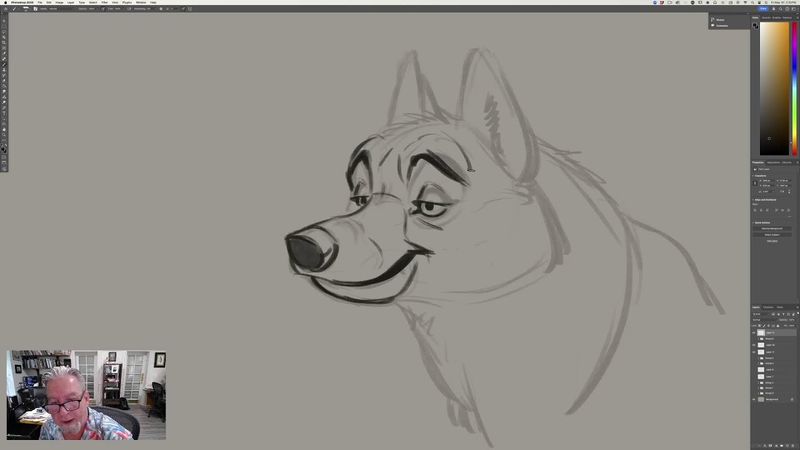The height and width of the screenshot is (450, 800).
Task: Collapse the Transform section
Action: pos(753,176)
